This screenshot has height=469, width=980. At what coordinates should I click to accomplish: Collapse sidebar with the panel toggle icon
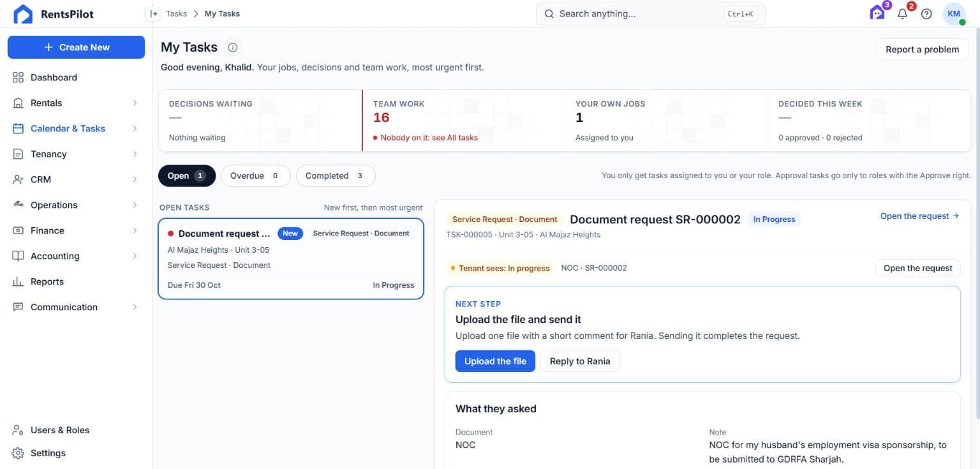[x=152, y=13]
